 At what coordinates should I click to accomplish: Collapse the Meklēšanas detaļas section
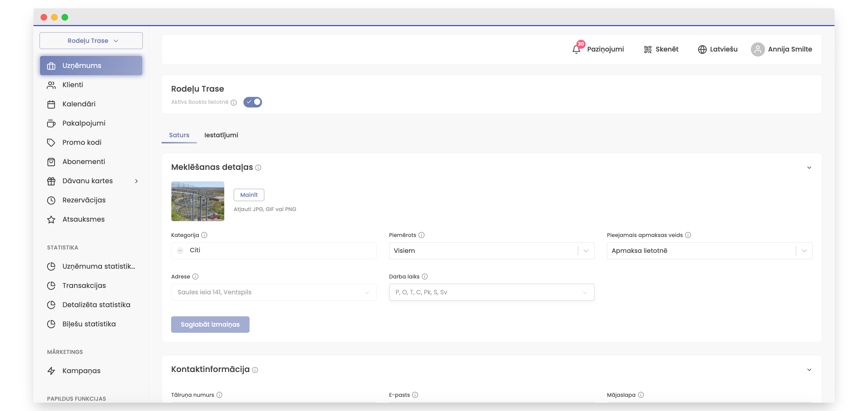(x=809, y=168)
